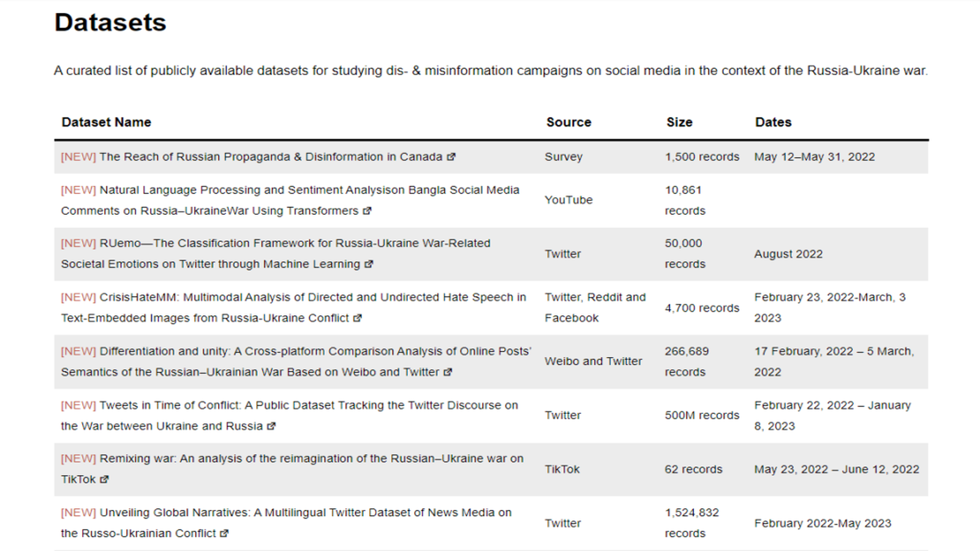This screenshot has width=980, height=551.
Task: Open Reach of Russian Propaganda in Canada link
Action: click(270, 157)
